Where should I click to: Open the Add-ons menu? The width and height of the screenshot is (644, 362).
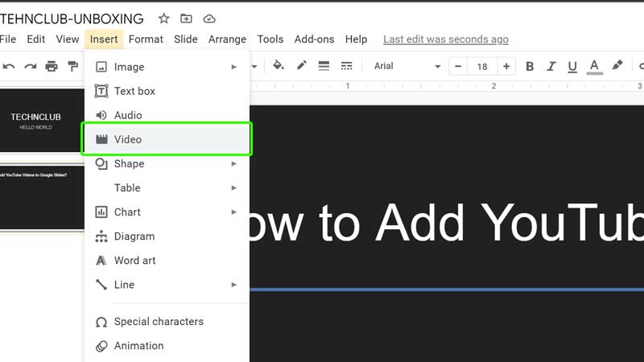pyautogui.click(x=314, y=39)
